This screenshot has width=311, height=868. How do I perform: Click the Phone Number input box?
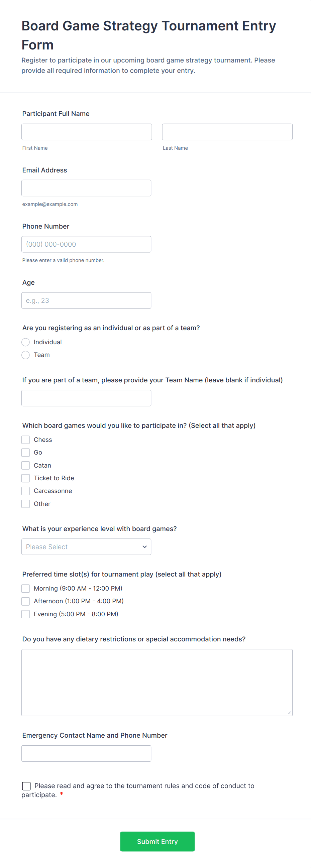click(86, 244)
